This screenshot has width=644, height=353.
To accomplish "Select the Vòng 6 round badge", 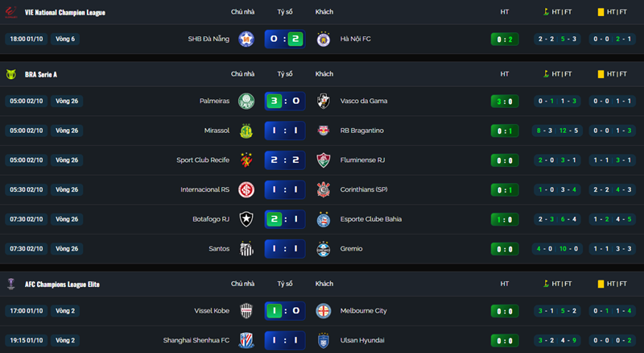I will 65,39.
